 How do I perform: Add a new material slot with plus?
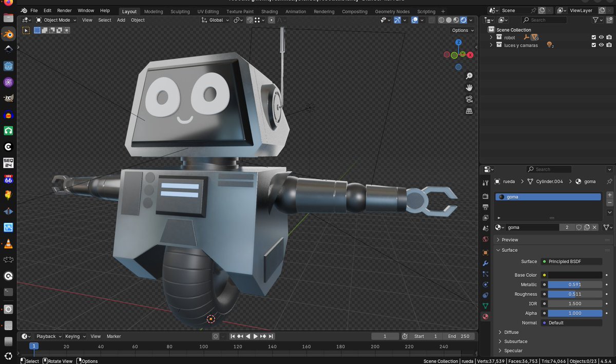pyautogui.click(x=609, y=195)
